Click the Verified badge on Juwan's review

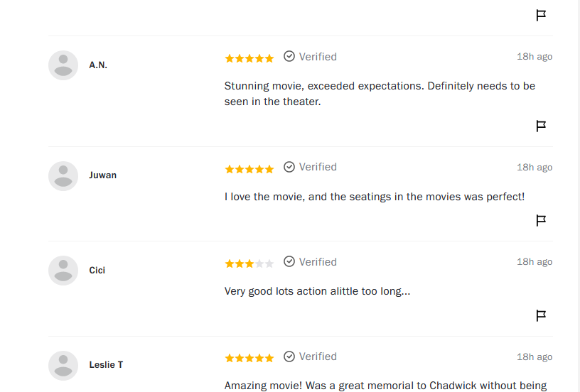310,168
